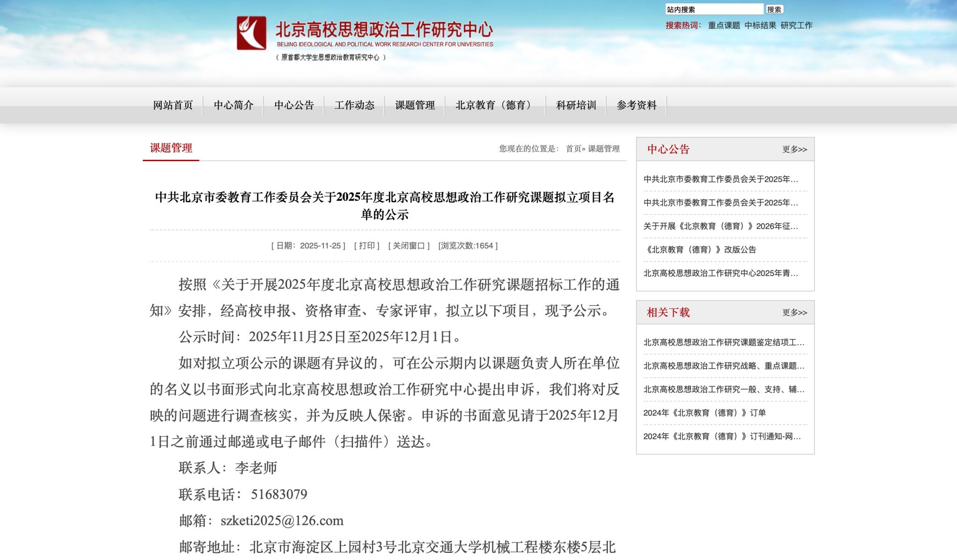This screenshot has height=560, width=957.
Task: Open the 中心简介 menu item
Action: pyautogui.click(x=234, y=106)
